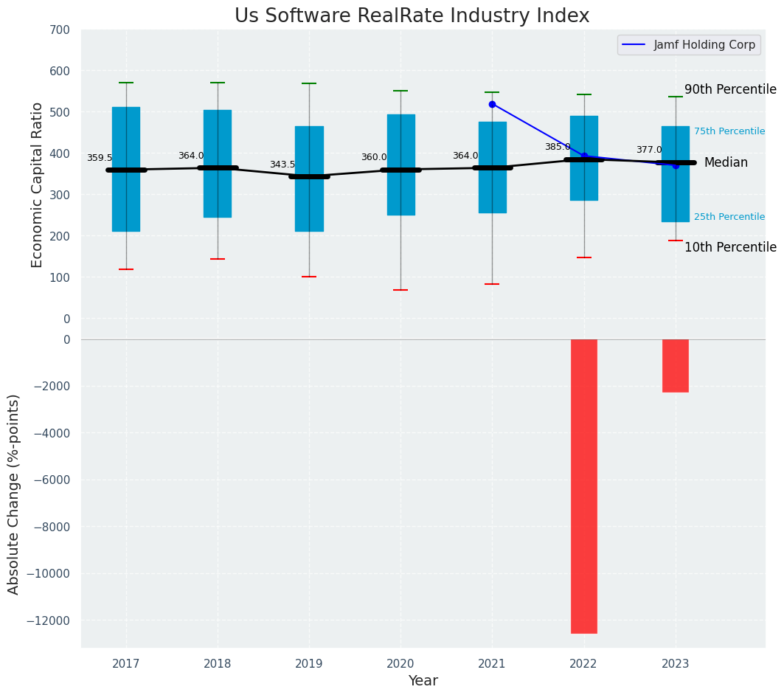
Task: Click the red 10th percentile cap for 2020
Action: click(400, 290)
